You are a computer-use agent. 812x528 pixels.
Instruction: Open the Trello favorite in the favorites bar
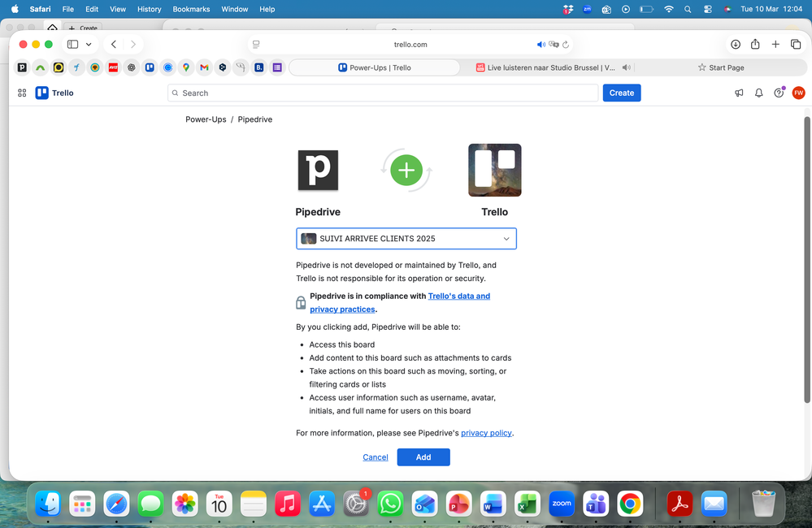(x=150, y=67)
